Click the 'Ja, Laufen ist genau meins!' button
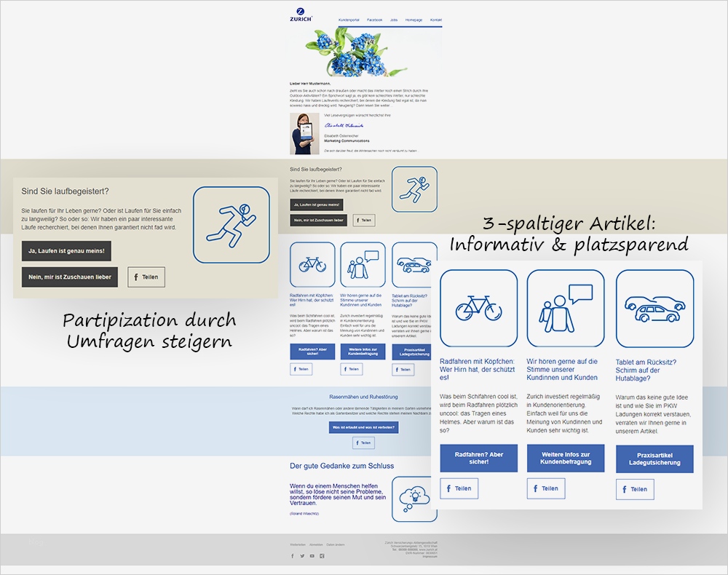Screen dimensions: 728x575 66,251
